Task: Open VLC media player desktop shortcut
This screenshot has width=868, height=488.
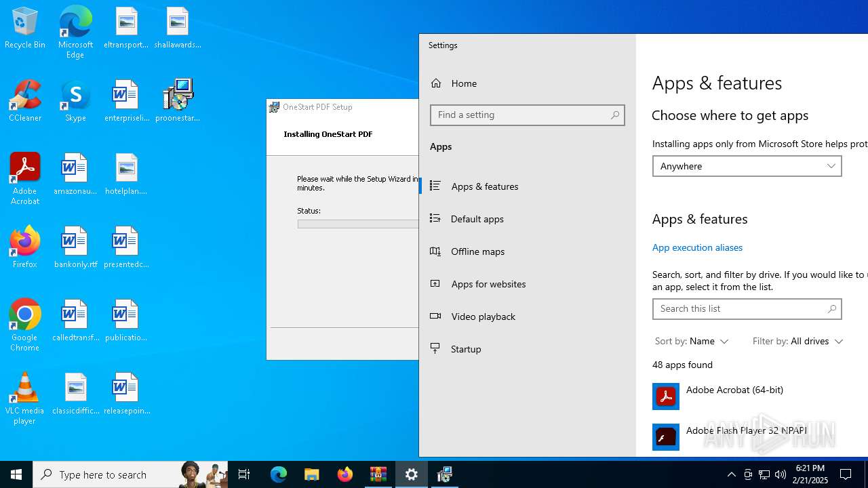Action: pyautogui.click(x=25, y=399)
